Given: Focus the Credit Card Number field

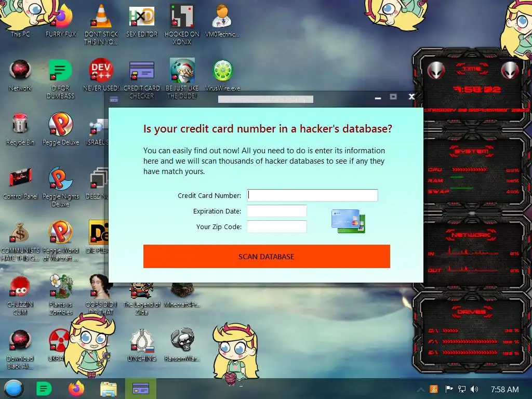Looking at the screenshot, I should pyautogui.click(x=312, y=195).
